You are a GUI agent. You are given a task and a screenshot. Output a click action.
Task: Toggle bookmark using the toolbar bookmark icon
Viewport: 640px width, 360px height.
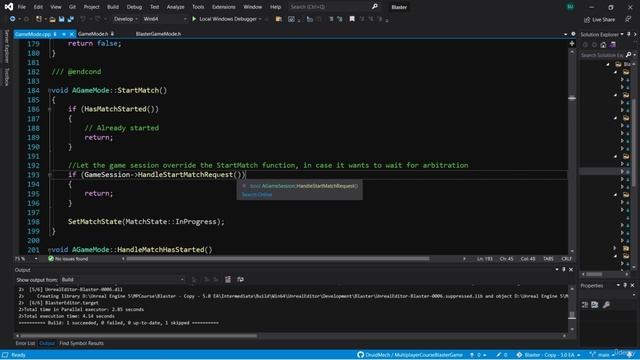click(352, 19)
